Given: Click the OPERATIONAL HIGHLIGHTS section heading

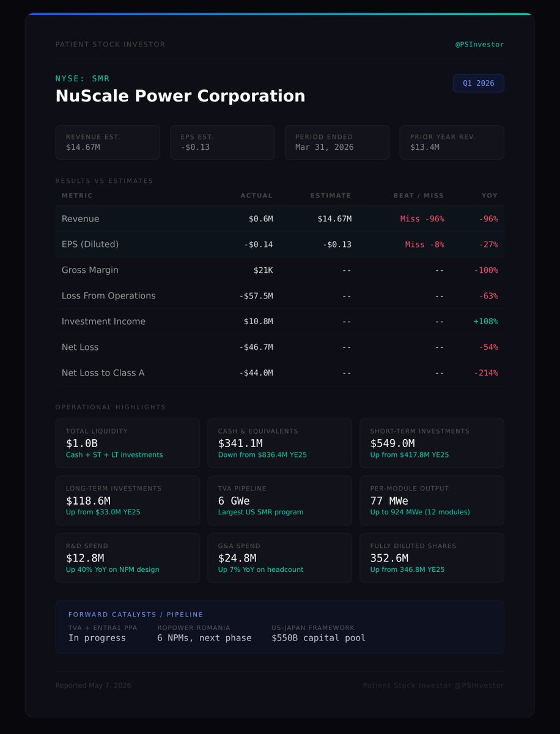Looking at the screenshot, I should coord(111,407).
